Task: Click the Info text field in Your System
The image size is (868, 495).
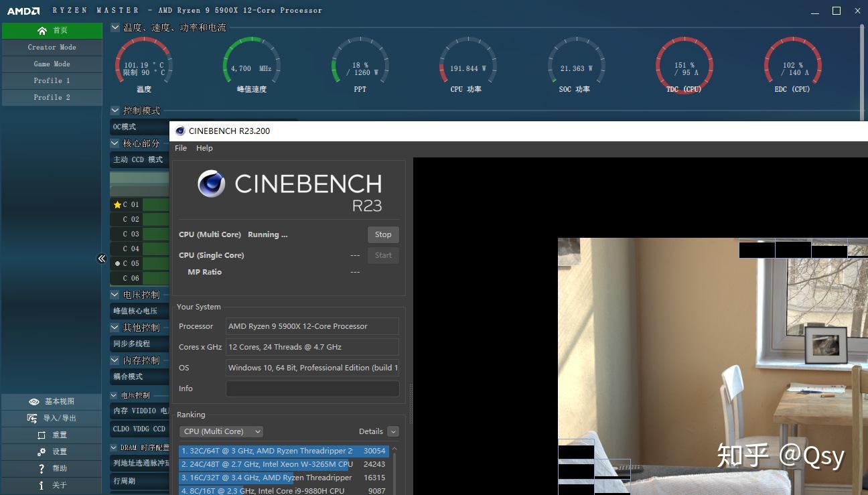Action: (312, 388)
